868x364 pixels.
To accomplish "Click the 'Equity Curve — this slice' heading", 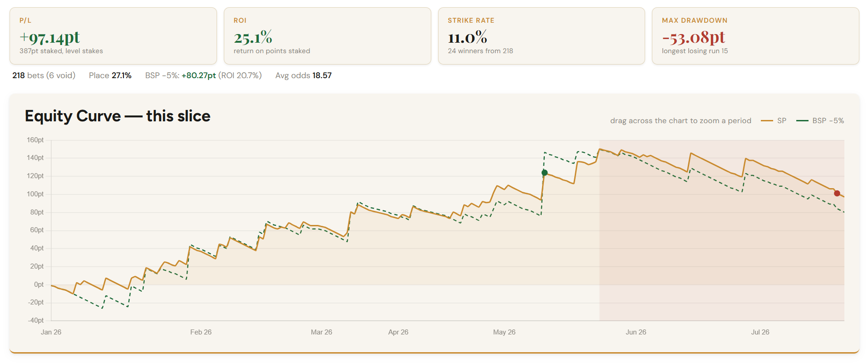I will (118, 116).
